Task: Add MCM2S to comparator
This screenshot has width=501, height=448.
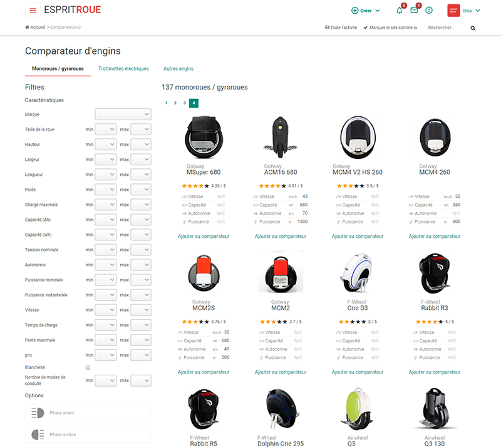Action: [x=204, y=372]
